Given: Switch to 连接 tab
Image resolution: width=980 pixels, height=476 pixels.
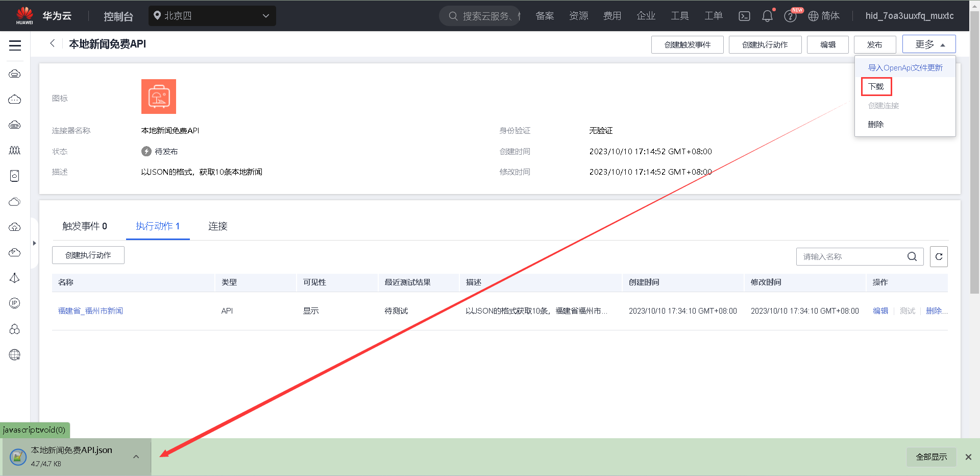Looking at the screenshot, I should [218, 226].
